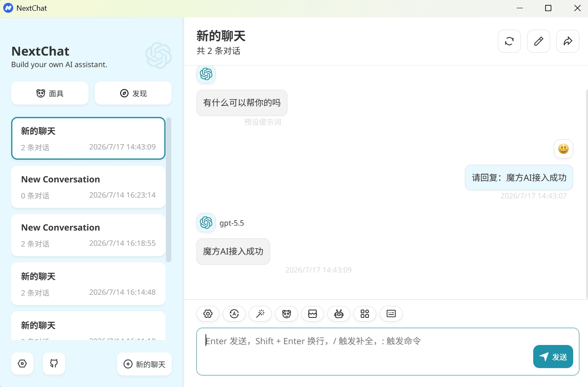Click the 魔方AI接入成功 reply bubble
Image resolution: width=588 pixels, height=387 pixels.
[233, 252]
